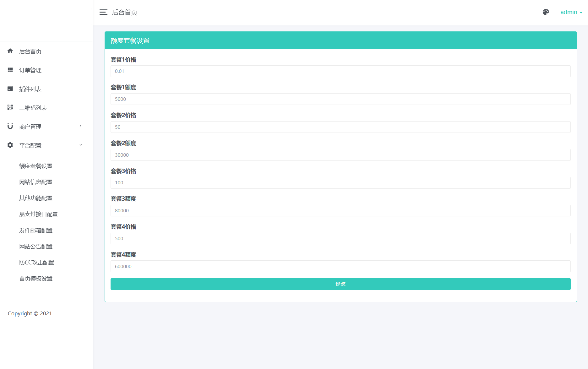
Task: Click the gear icon for 平台配置
Action: [10, 145]
